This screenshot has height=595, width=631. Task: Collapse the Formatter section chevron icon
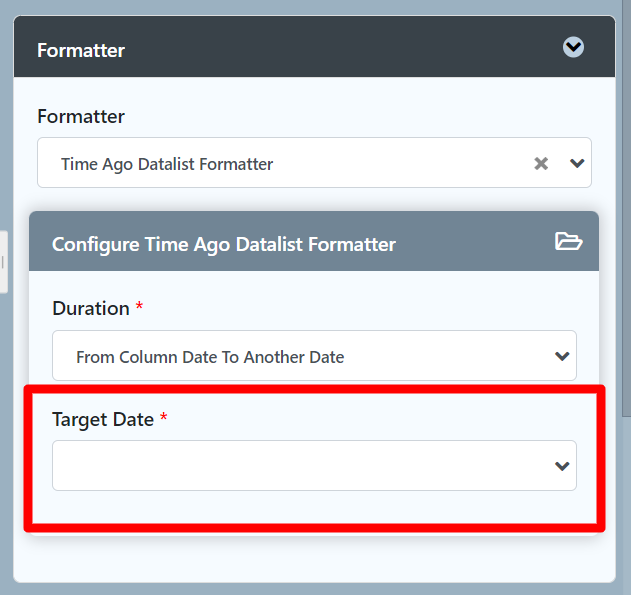point(573,47)
